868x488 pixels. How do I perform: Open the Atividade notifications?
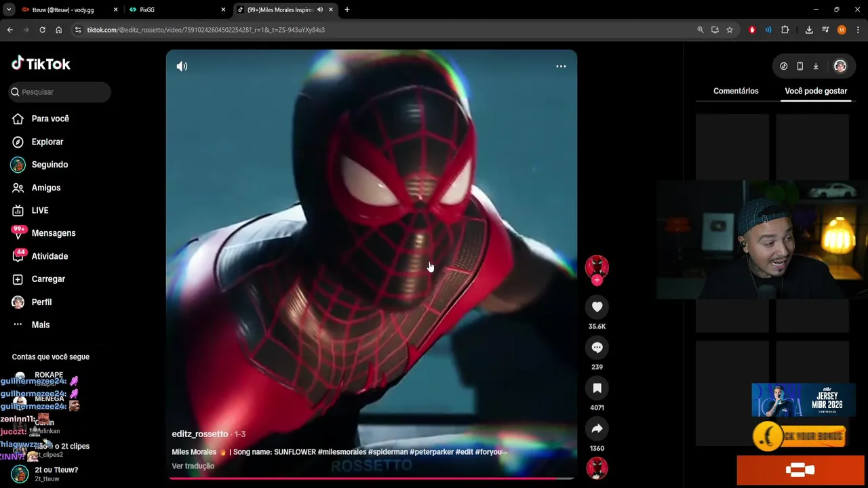coord(50,256)
